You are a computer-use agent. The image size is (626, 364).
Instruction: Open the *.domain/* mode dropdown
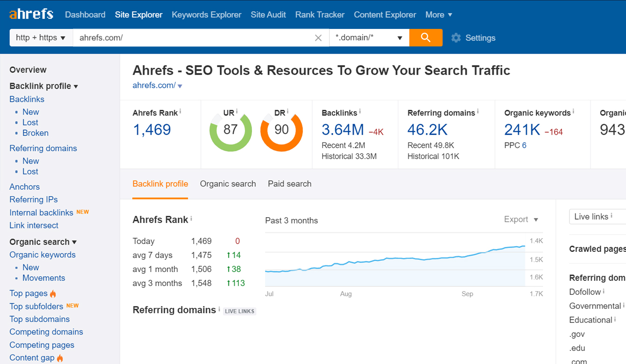(369, 37)
